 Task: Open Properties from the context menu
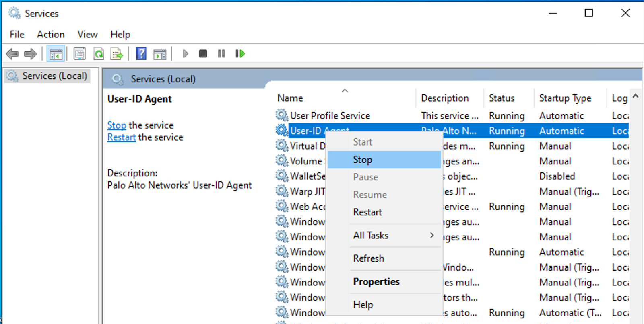point(384,281)
